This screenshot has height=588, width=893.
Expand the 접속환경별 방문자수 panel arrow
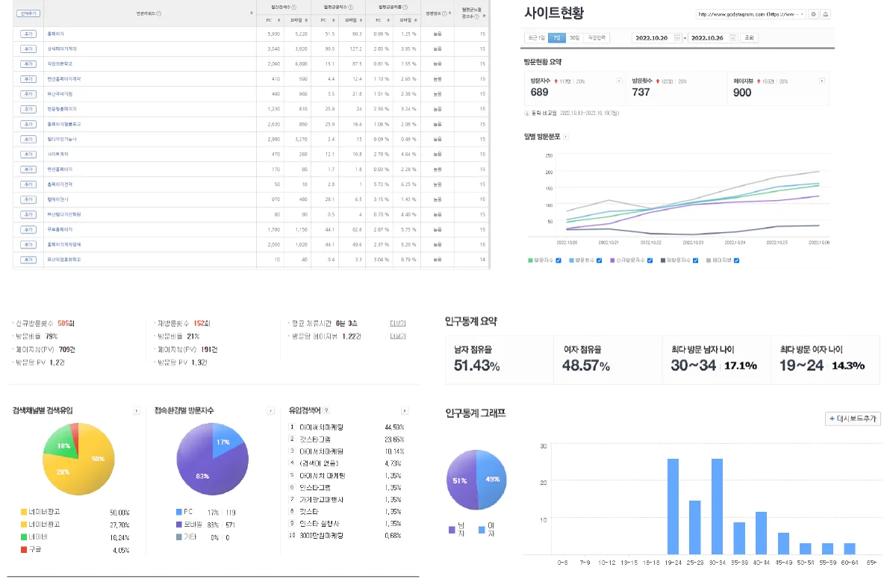click(270, 411)
